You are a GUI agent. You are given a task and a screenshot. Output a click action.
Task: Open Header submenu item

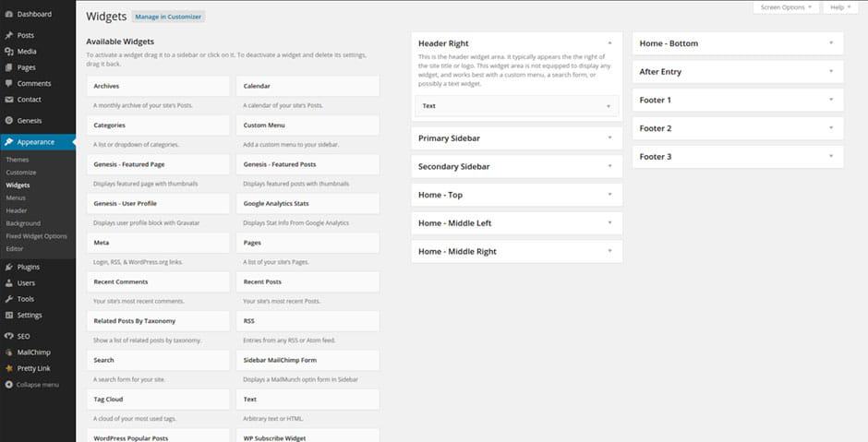[x=17, y=210]
